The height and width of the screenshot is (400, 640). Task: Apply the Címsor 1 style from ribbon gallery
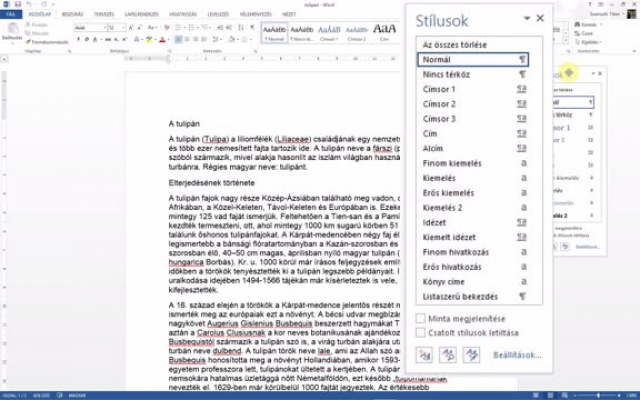(x=329, y=33)
